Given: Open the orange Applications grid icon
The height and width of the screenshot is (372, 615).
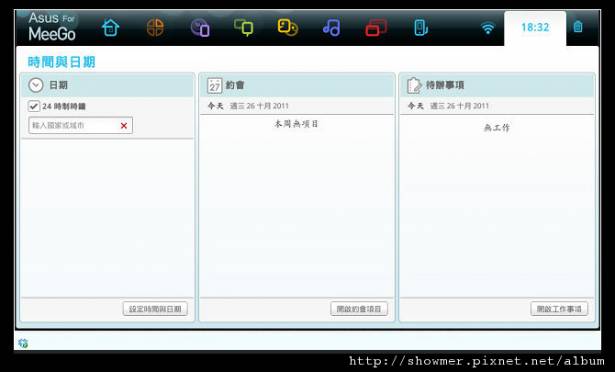Looking at the screenshot, I should tap(155, 27).
